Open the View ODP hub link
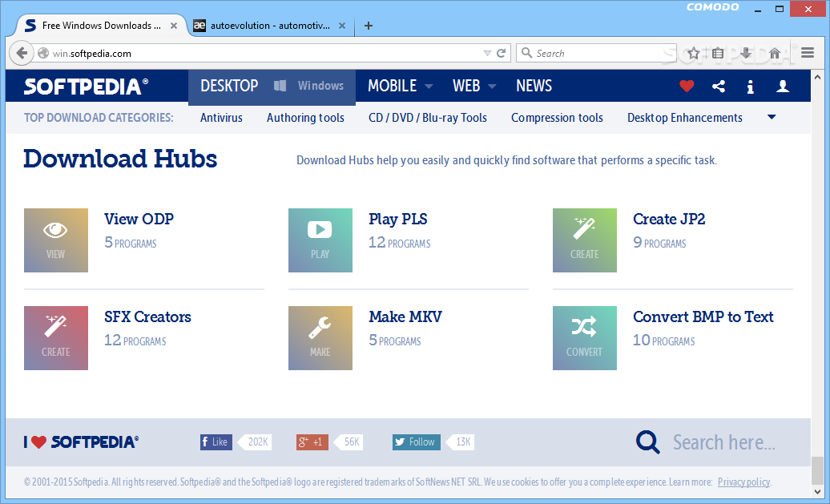The image size is (830, 504). (x=139, y=219)
